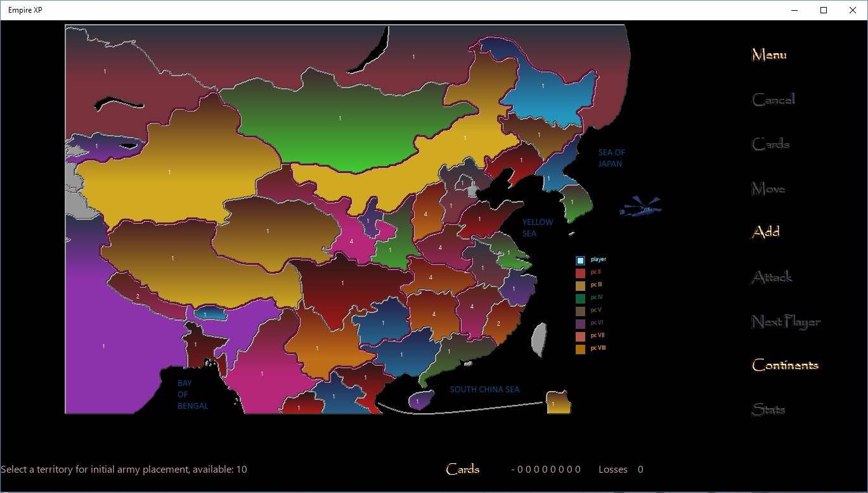Select the blue Heilongjiang territory in the northeast
The height and width of the screenshot is (493, 868).
point(543,86)
